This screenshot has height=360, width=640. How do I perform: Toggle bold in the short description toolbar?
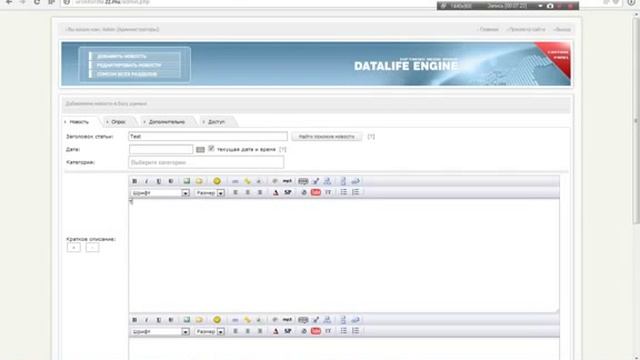[x=135, y=181]
